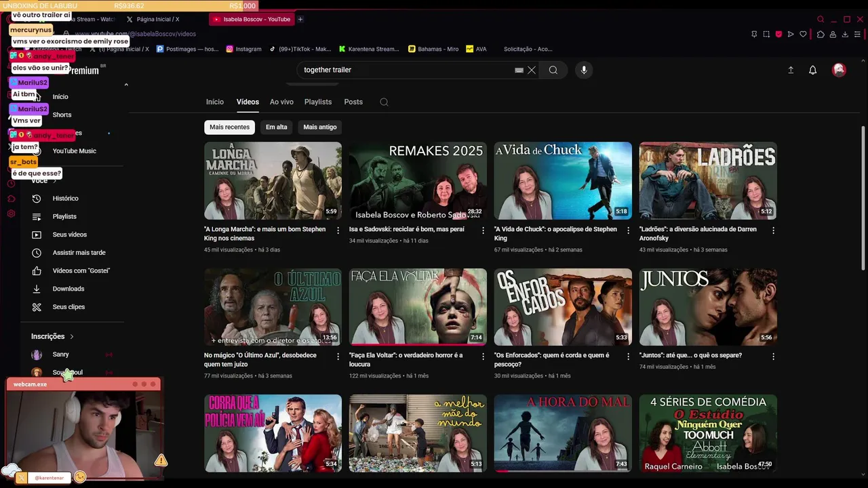Switch to Playlists channel tab
The height and width of the screenshot is (488, 868).
pos(318,102)
